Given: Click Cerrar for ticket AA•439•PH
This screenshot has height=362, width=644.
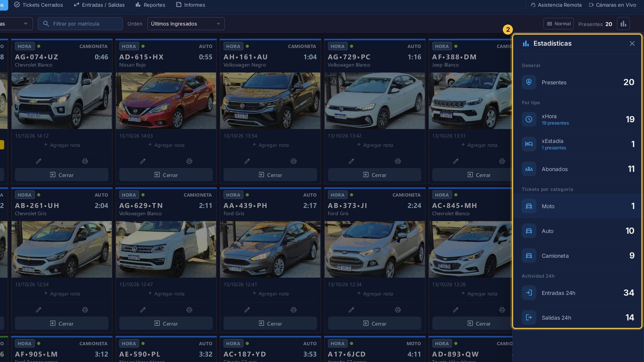Looking at the screenshot, I should pos(270,323).
